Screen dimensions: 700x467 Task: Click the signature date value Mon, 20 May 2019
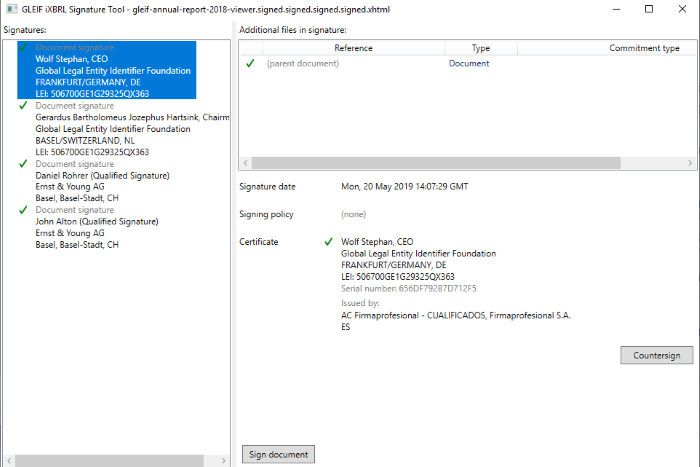coord(404,187)
